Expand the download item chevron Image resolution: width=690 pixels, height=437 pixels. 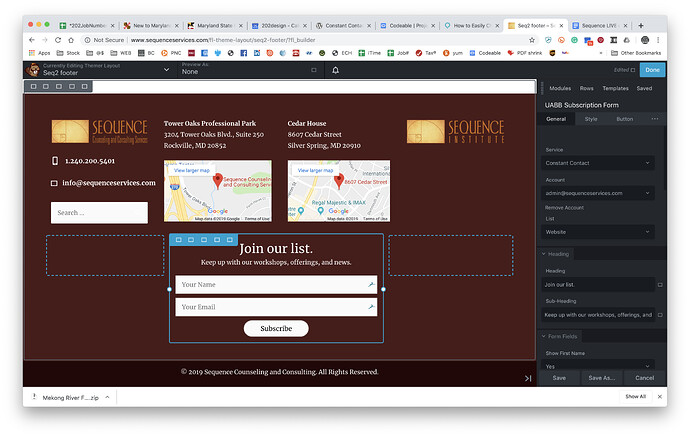click(x=107, y=397)
